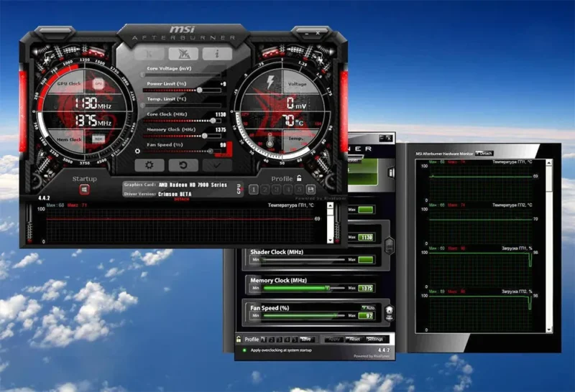This screenshot has height=392, width=575.
Task: Click the Reset button in green skin
Action: (354, 340)
